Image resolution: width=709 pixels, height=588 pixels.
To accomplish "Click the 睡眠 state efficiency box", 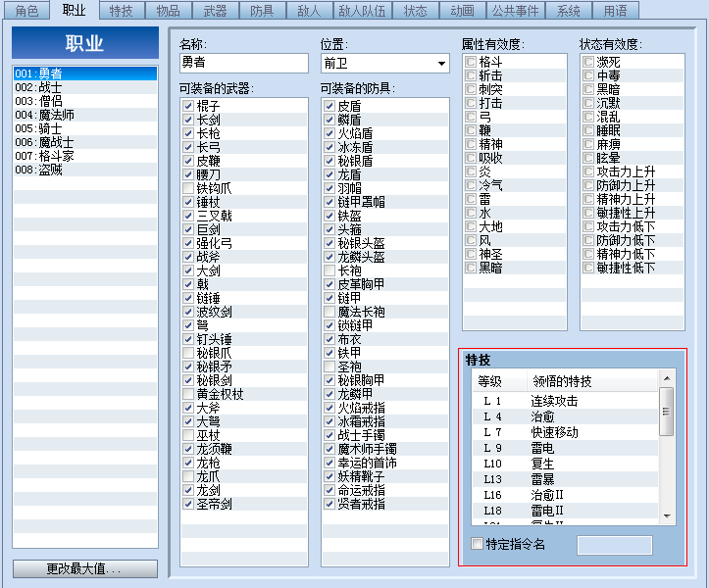I will [x=588, y=130].
